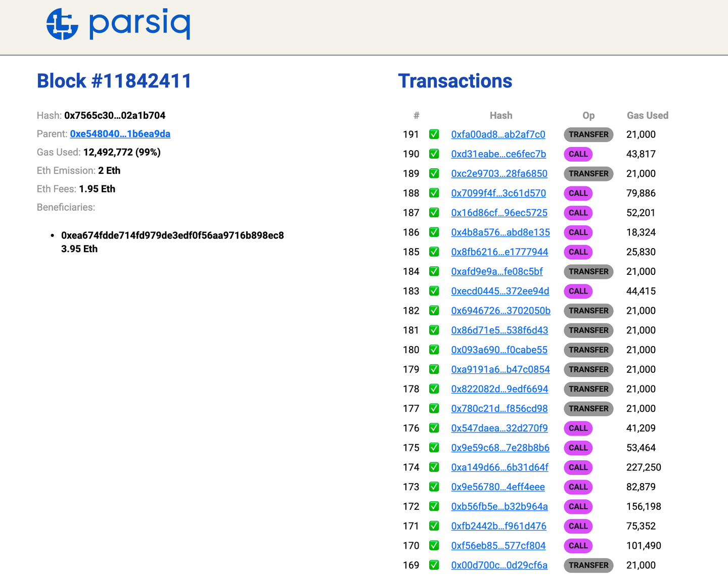Open transaction 0xfa00ad8…ab2af7c0
The width and height of the screenshot is (728, 576).
[x=498, y=134]
